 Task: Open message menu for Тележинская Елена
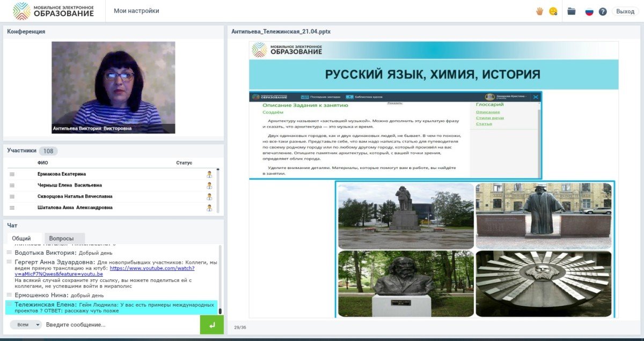9,305
